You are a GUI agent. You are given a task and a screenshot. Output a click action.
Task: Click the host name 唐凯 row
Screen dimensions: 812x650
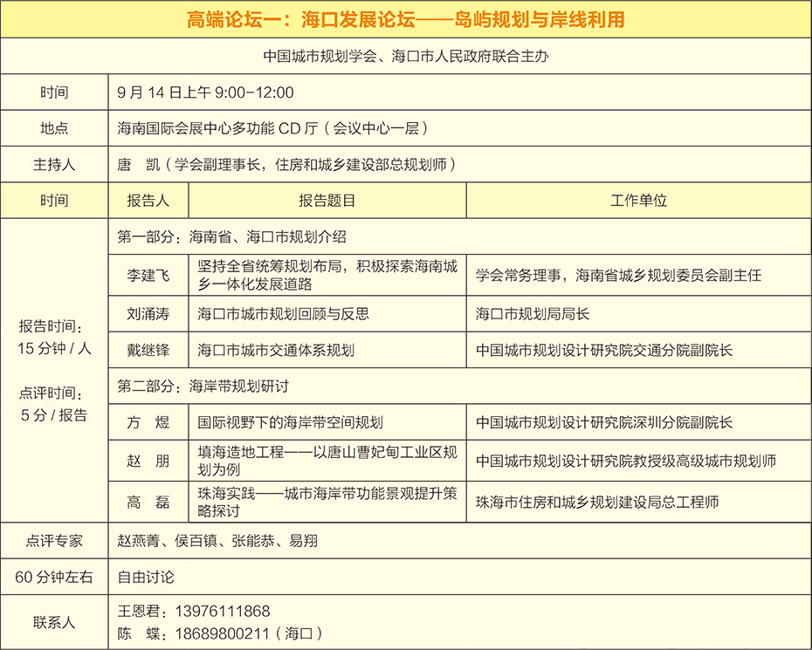288,164
